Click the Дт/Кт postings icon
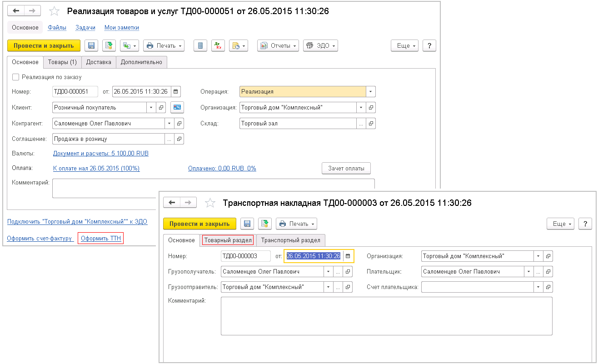Image resolution: width=598 pixels, height=364 pixels. pos(218,45)
